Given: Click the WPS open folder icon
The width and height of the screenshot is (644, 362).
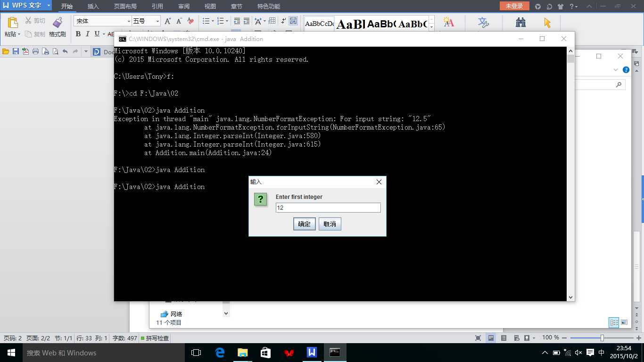Looking at the screenshot, I should (x=6, y=51).
